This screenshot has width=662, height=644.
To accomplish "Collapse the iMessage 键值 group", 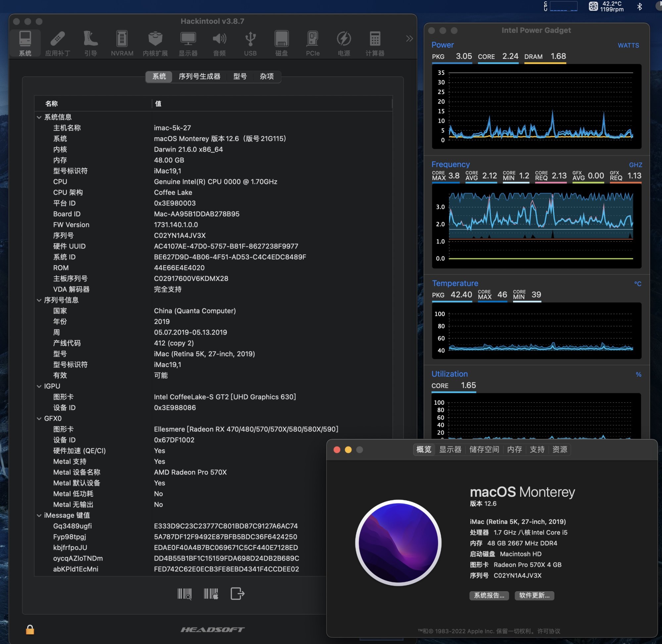I will [x=39, y=516].
